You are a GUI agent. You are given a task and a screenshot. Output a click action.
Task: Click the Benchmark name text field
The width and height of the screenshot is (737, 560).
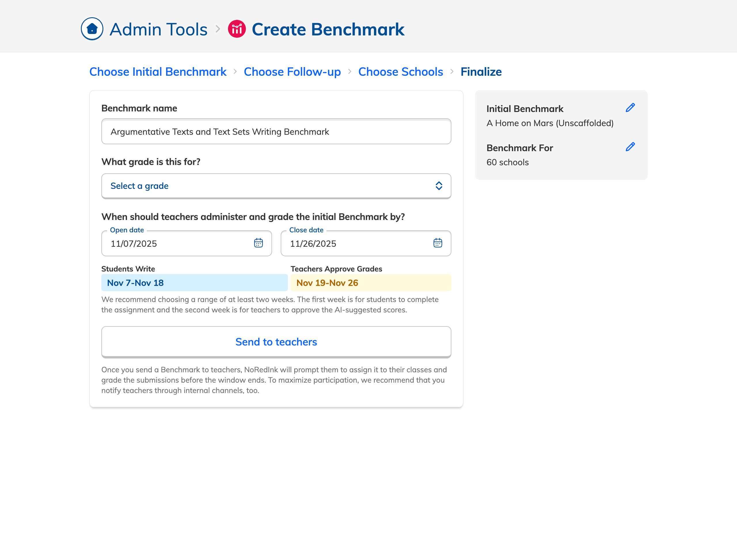click(x=276, y=132)
